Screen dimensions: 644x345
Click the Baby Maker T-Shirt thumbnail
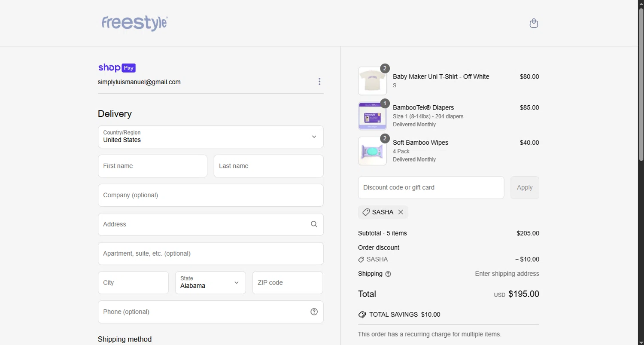[372, 81]
